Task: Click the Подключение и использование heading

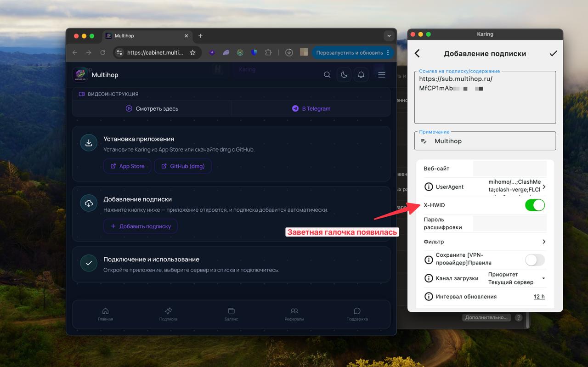Action: [151, 260]
